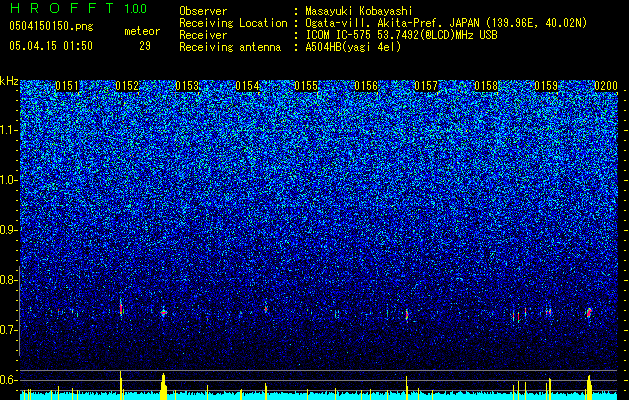This screenshot has height=400, width=629.
Task: Click the 'Receiving antenna' field label
Action: pyautogui.click(x=230, y=47)
